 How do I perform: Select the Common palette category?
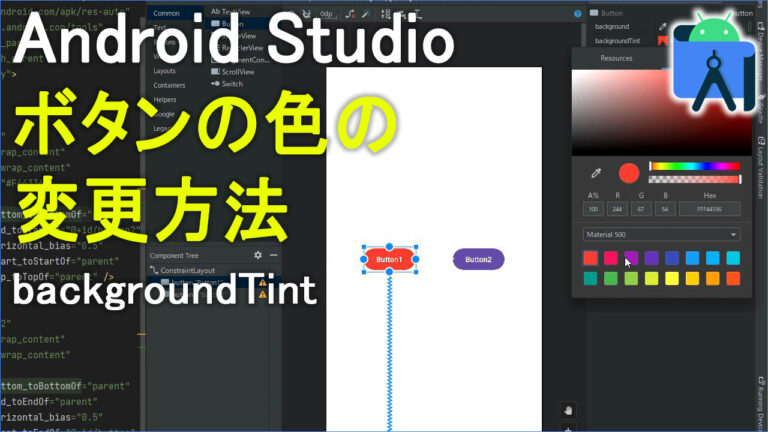point(167,13)
